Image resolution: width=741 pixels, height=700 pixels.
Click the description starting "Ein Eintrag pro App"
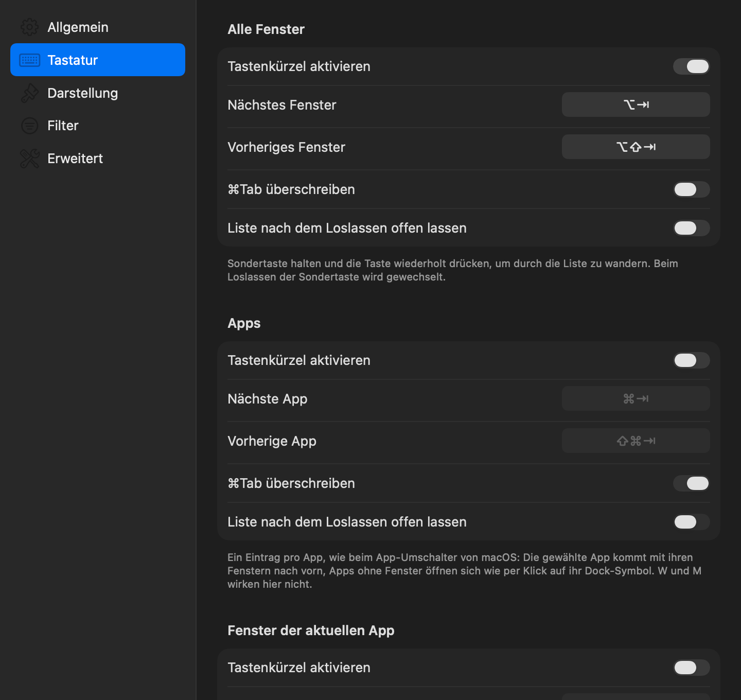(x=465, y=571)
